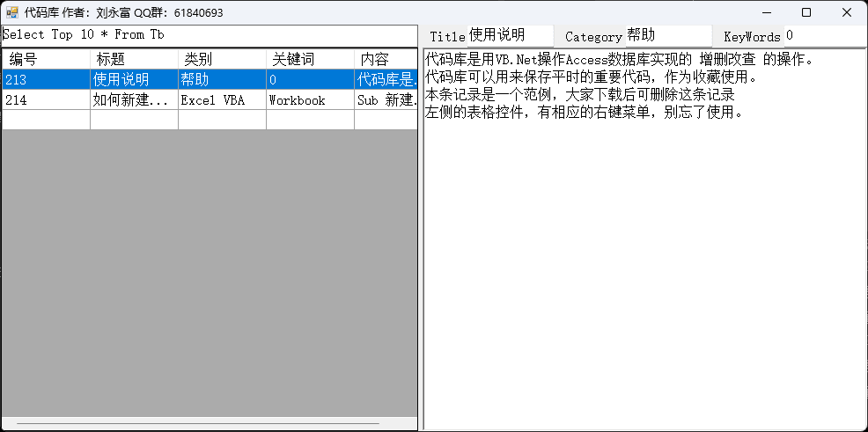The height and width of the screenshot is (432, 868).
Task: Click inside the content text area
Action: tap(645, 239)
